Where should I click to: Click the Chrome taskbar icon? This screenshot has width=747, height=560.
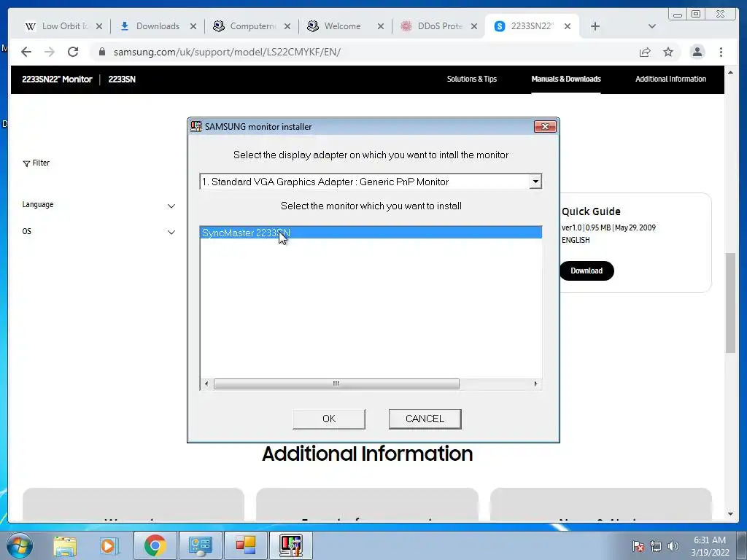click(155, 545)
